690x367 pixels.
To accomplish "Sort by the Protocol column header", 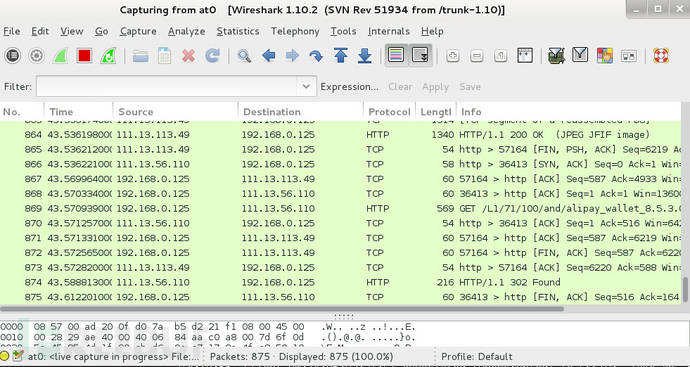I will point(389,112).
